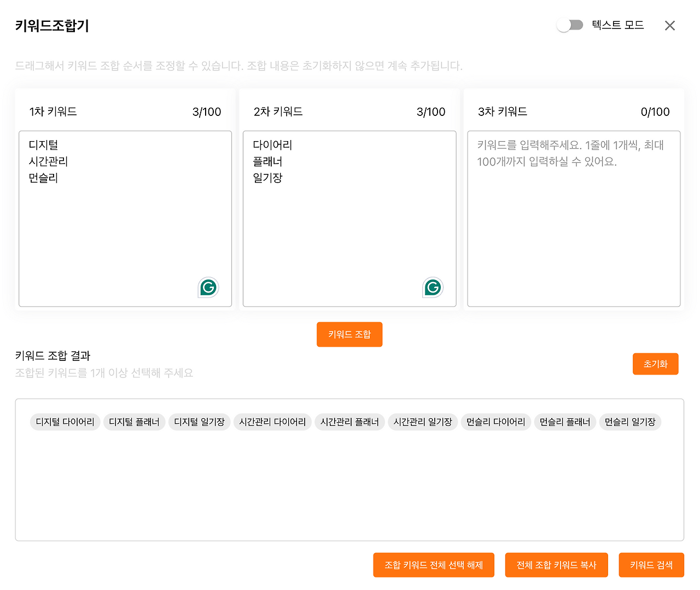This screenshot has width=700, height=590.
Task: Select the 디지털 플래너 keyword chip
Action: (x=134, y=422)
